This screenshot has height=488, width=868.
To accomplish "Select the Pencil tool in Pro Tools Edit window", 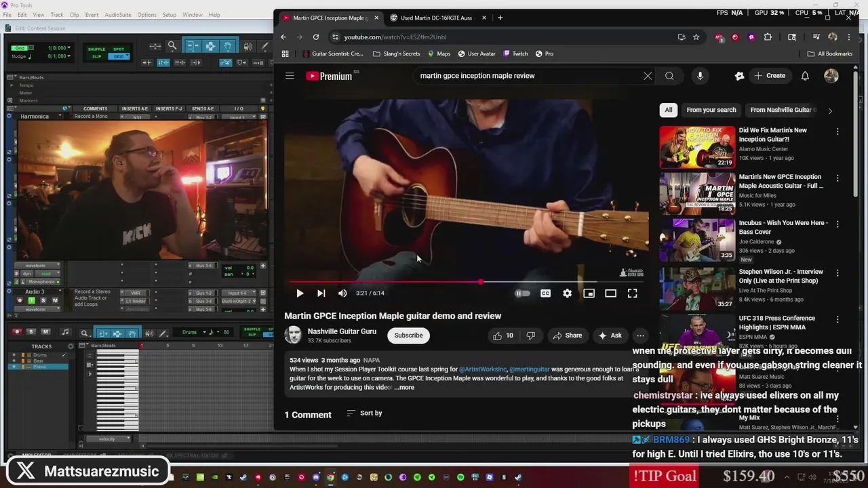I will (x=265, y=46).
